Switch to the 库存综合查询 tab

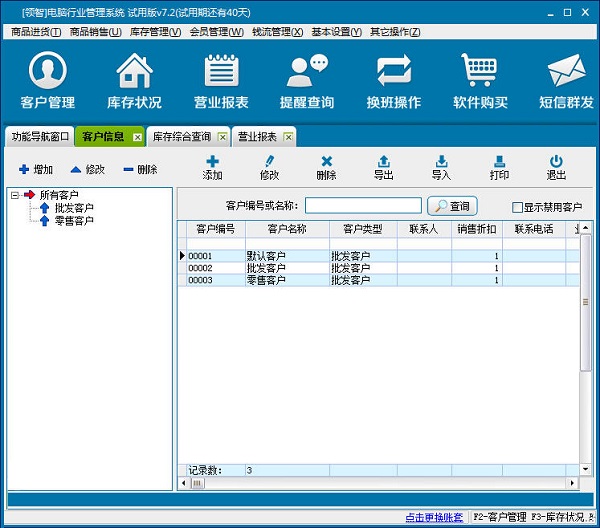pyautogui.click(x=181, y=136)
